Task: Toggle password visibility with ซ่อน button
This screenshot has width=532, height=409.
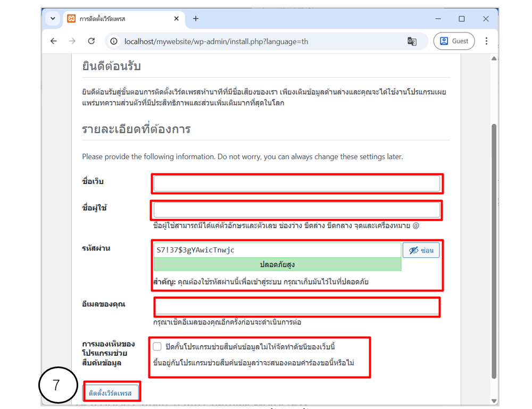Action: click(421, 250)
